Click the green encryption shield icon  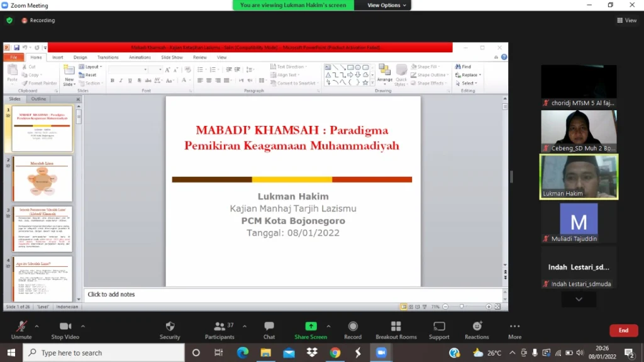9,20
